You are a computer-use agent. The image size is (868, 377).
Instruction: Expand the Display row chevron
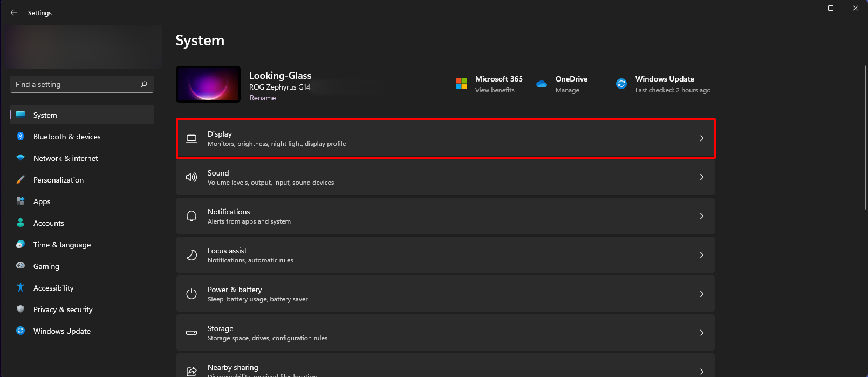click(702, 138)
